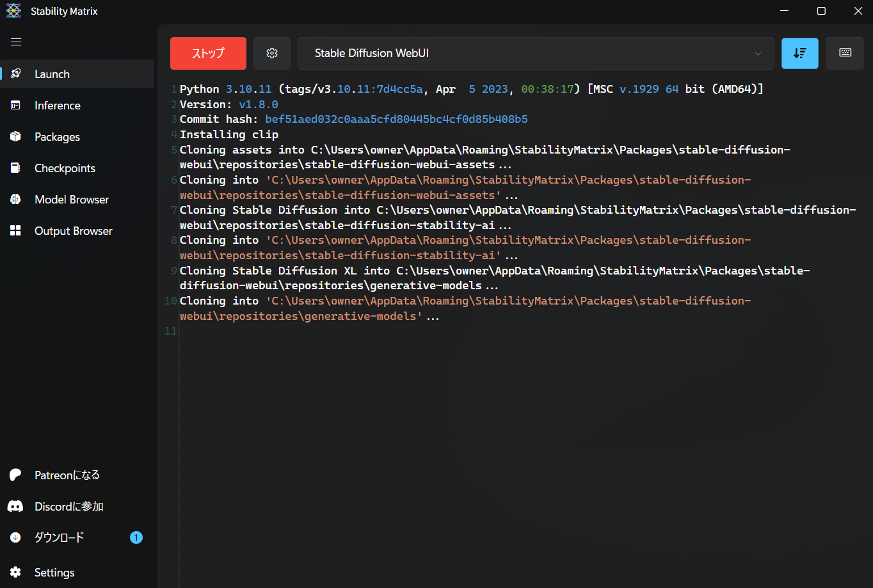Click the Output Browser grid icon
The width and height of the screenshot is (873, 588).
(x=16, y=230)
